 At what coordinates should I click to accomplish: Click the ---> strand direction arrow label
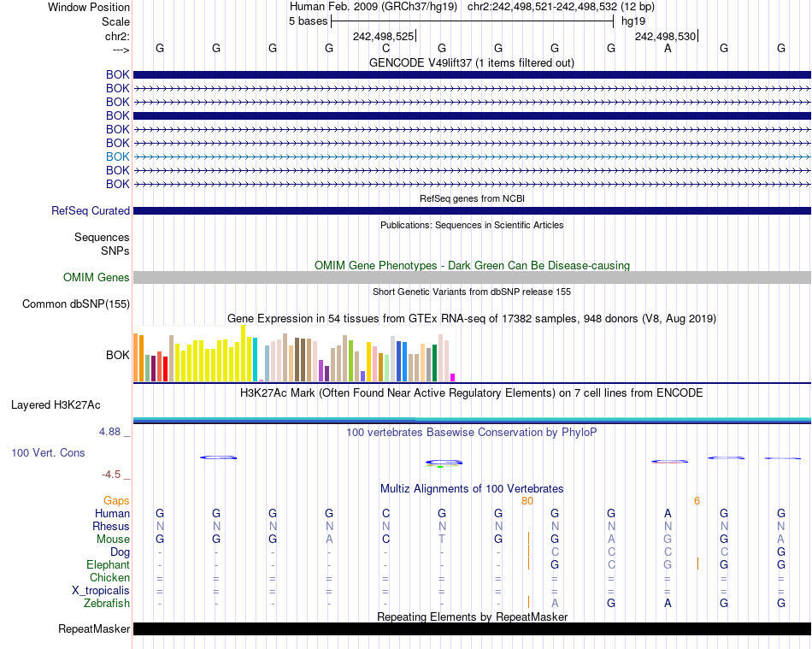pyautogui.click(x=121, y=50)
